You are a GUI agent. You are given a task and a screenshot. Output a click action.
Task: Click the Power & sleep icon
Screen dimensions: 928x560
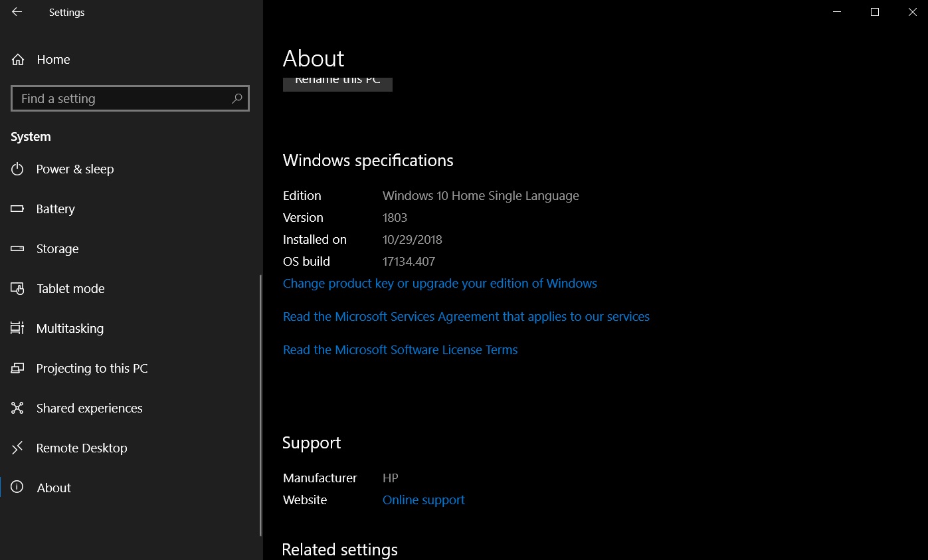coord(17,169)
